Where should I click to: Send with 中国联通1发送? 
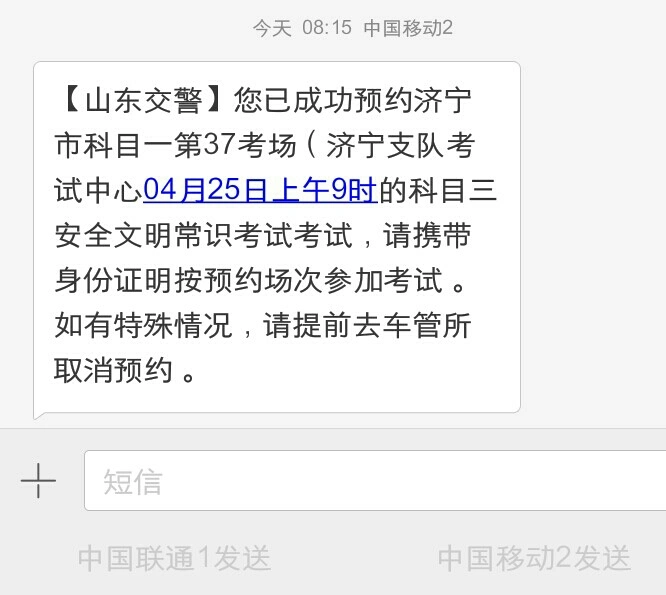pos(174,558)
